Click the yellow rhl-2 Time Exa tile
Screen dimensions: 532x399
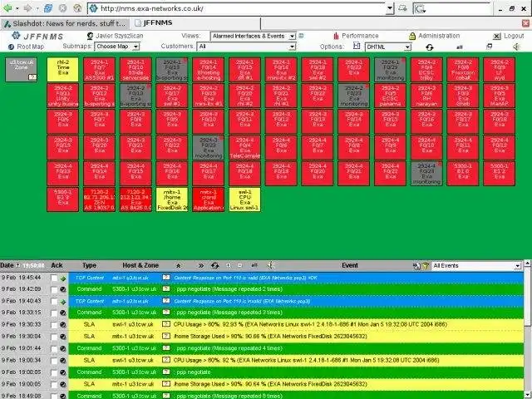coord(63,70)
